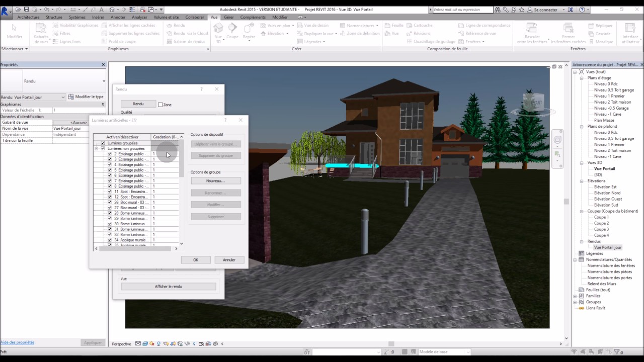Toggle the Lumières non groupées checkbox
The image size is (644, 362).
click(103, 149)
